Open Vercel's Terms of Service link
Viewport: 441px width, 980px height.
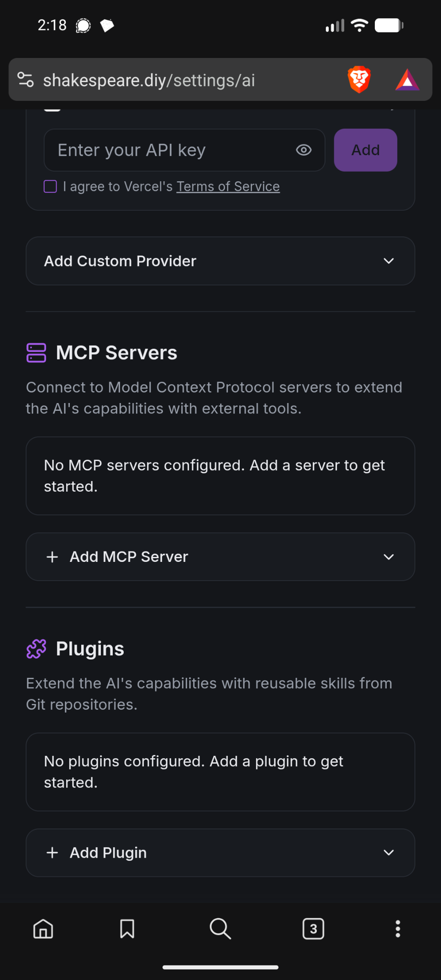228,186
